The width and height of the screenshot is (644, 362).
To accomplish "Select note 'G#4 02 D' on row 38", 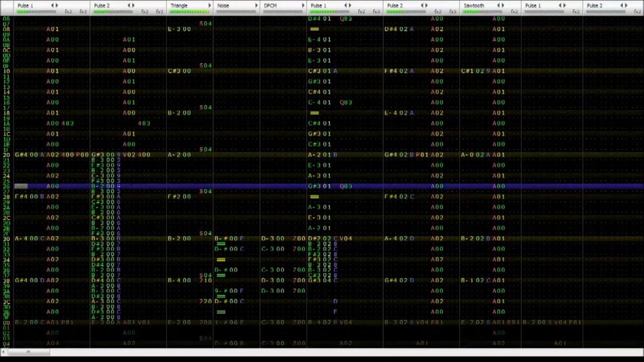I will (399, 281).
